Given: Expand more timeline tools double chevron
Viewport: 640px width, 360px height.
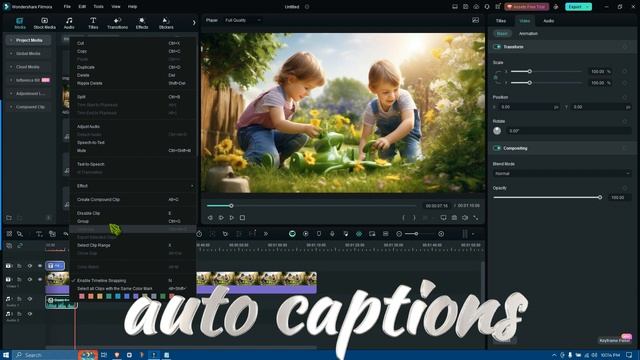Looking at the screenshot, I should click(x=266, y=234).
